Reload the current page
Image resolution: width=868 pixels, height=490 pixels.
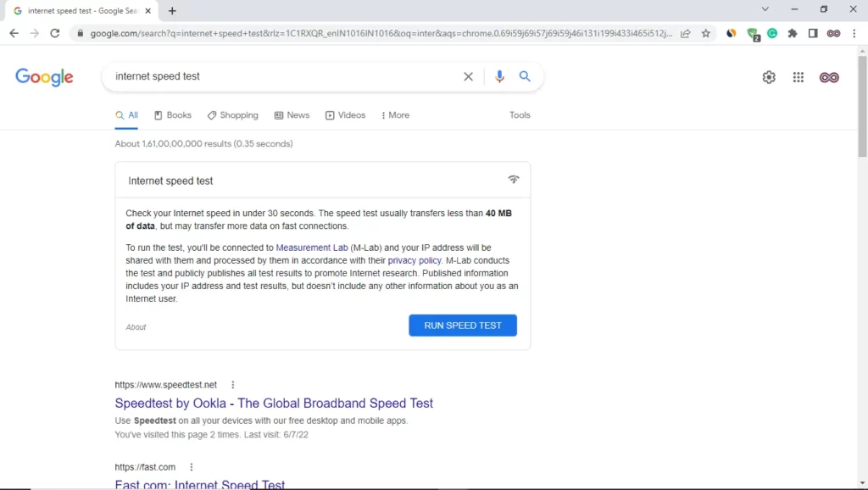coord(55,33)
